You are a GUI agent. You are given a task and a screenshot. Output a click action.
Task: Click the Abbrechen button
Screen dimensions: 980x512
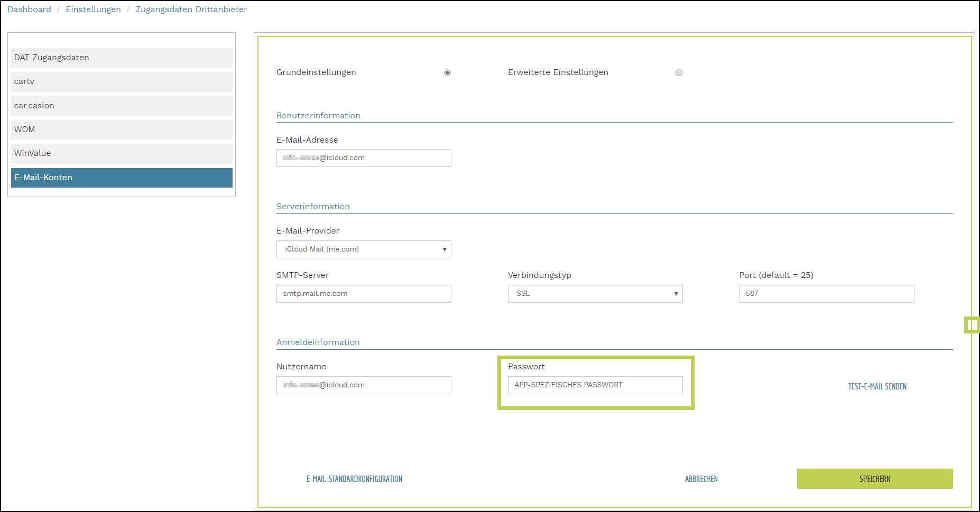pos(701,479)
